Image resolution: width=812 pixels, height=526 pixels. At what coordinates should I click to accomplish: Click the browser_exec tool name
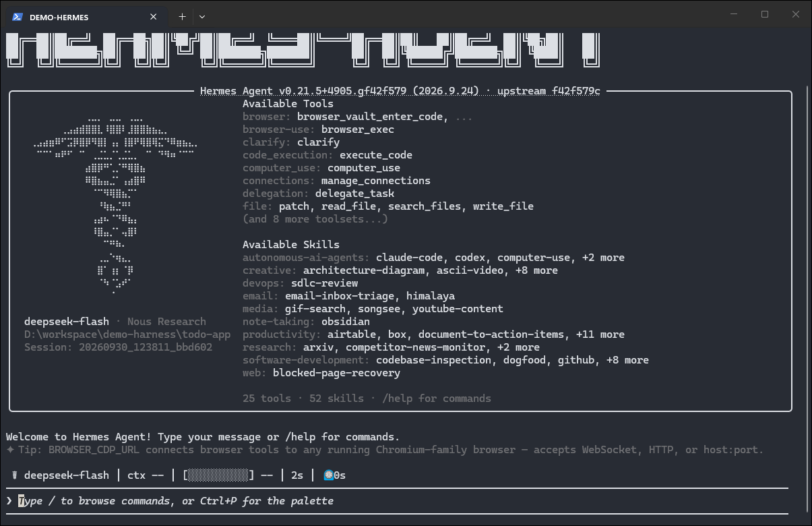tap(358, 129)
